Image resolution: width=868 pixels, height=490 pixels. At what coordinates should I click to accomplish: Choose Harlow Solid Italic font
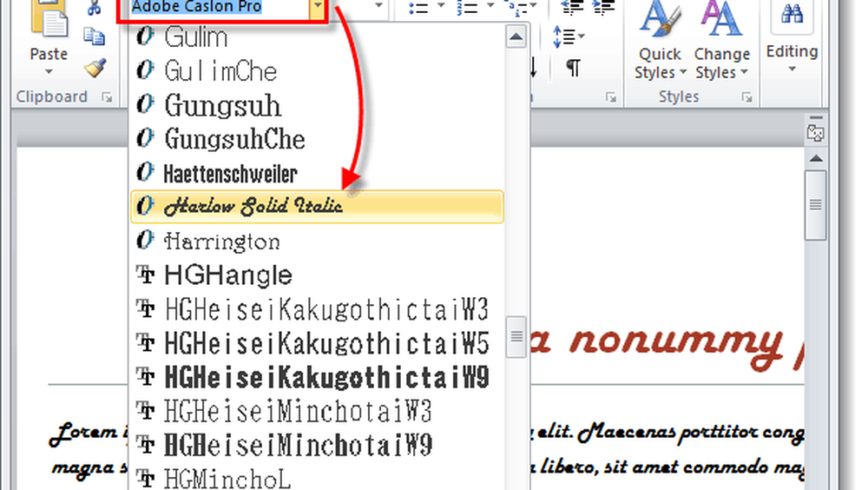point(317,207)
